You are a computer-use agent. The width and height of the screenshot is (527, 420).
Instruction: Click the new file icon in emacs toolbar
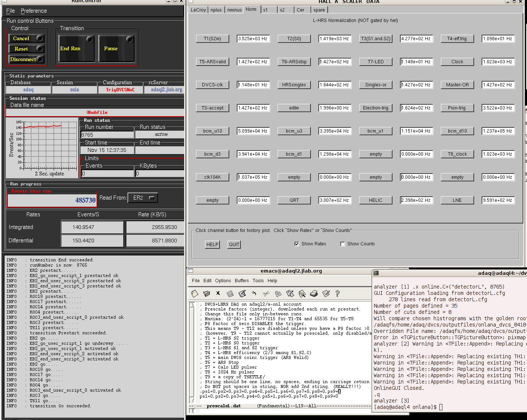195,294
